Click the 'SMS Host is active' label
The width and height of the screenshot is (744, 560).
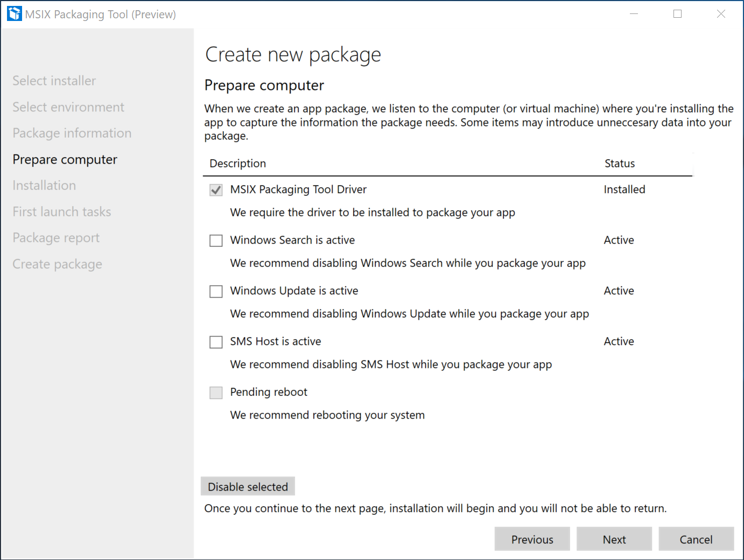pyautogui.click(x=276, y=341)
